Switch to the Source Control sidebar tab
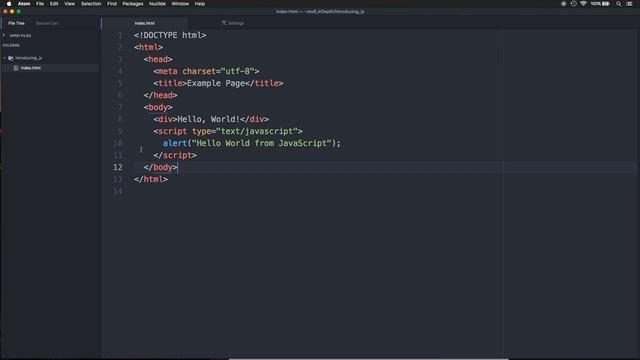 (47, 23)
